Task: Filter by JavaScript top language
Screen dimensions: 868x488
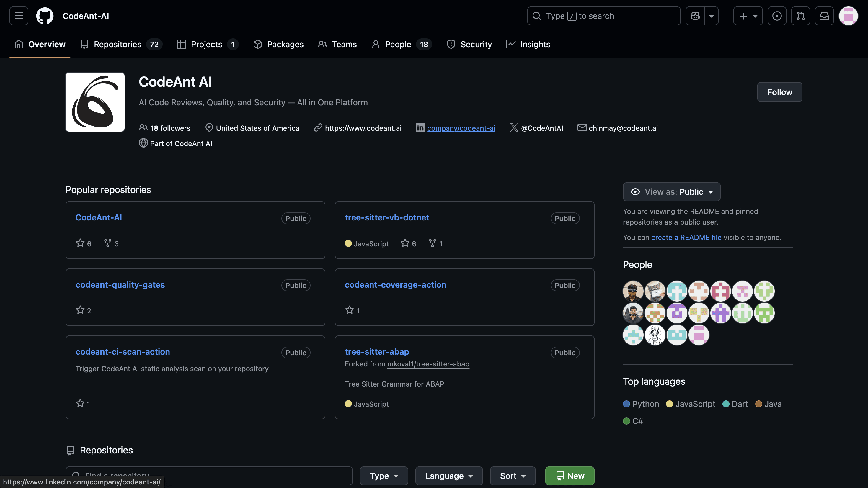Action: 691,404
